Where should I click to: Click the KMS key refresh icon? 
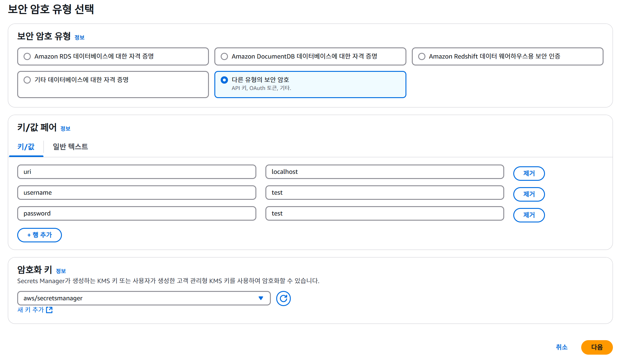point(283,299)
